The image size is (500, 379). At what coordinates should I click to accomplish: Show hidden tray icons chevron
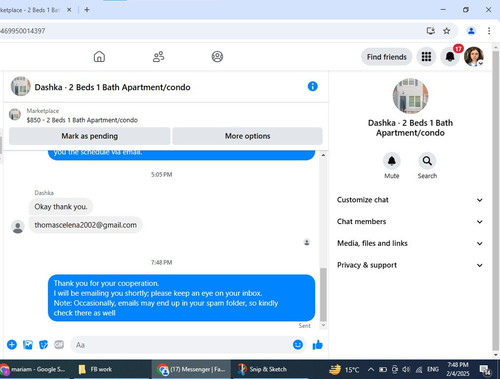[371, 369]
